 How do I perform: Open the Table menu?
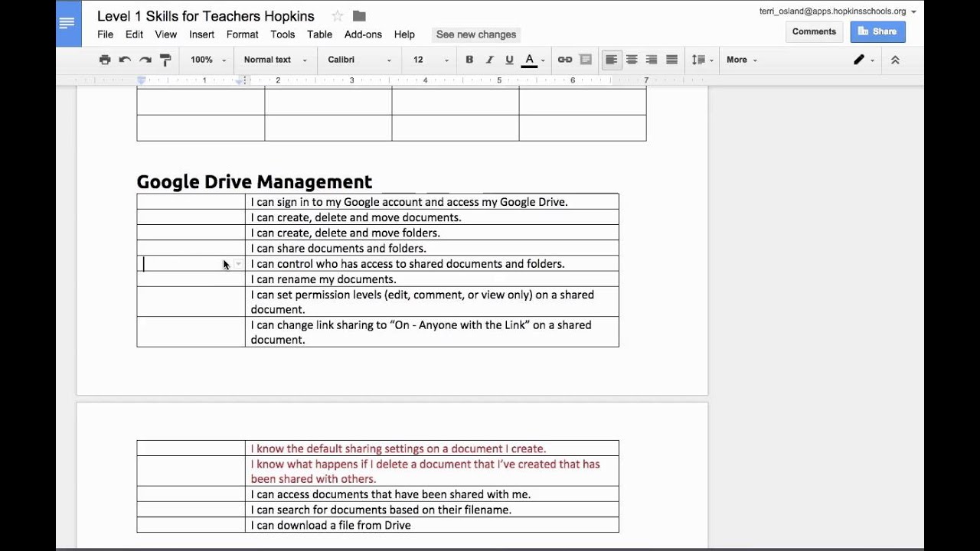tap(319, 34)
